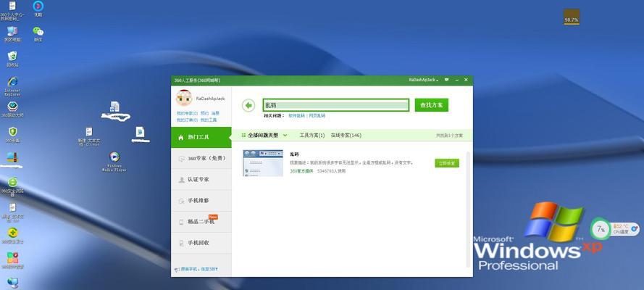
Task: Select 360安全卫士 desktop icon
Action: 12,236
